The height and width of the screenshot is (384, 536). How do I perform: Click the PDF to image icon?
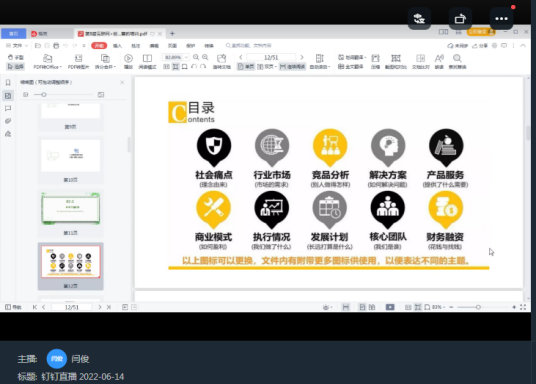(x=78, y=61)
